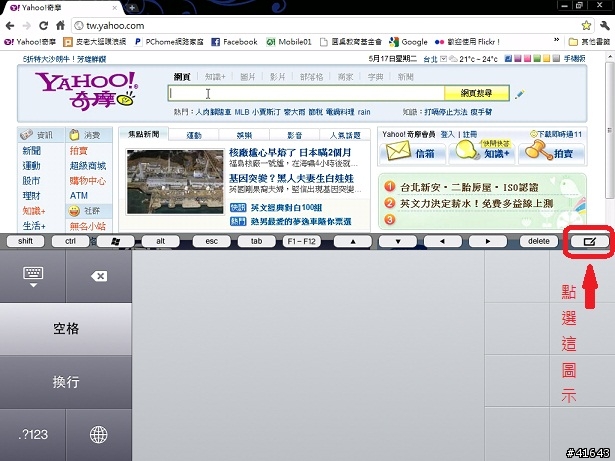This screenshot has width=615, height=461.
Task: Click the ATM sidebar link
Action: click(78, 195)
